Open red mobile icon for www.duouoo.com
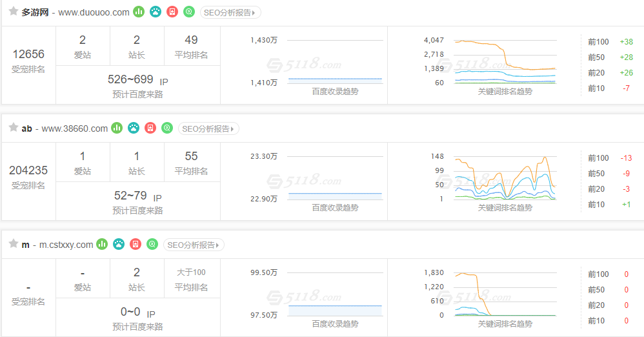Viewport: 644px width, 337px height. pyautogui.click(x=172, y=12)
